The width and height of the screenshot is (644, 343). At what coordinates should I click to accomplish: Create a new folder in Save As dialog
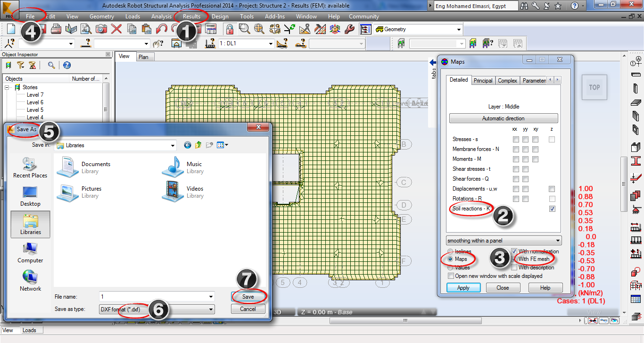209,145
